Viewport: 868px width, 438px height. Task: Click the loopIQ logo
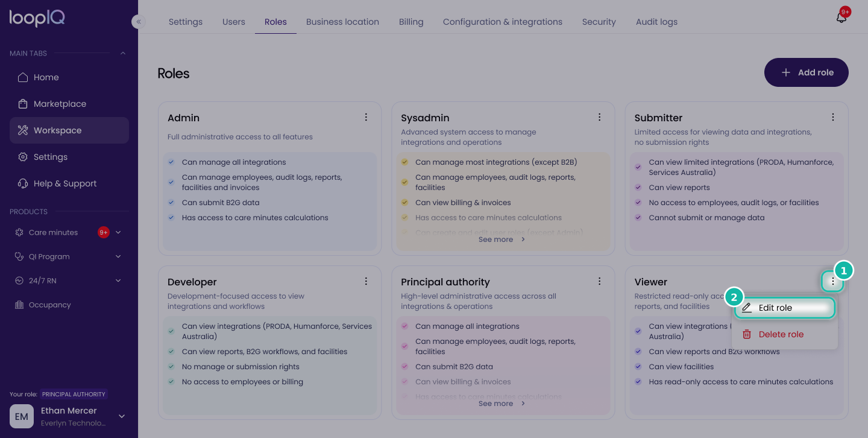(37, 19)
